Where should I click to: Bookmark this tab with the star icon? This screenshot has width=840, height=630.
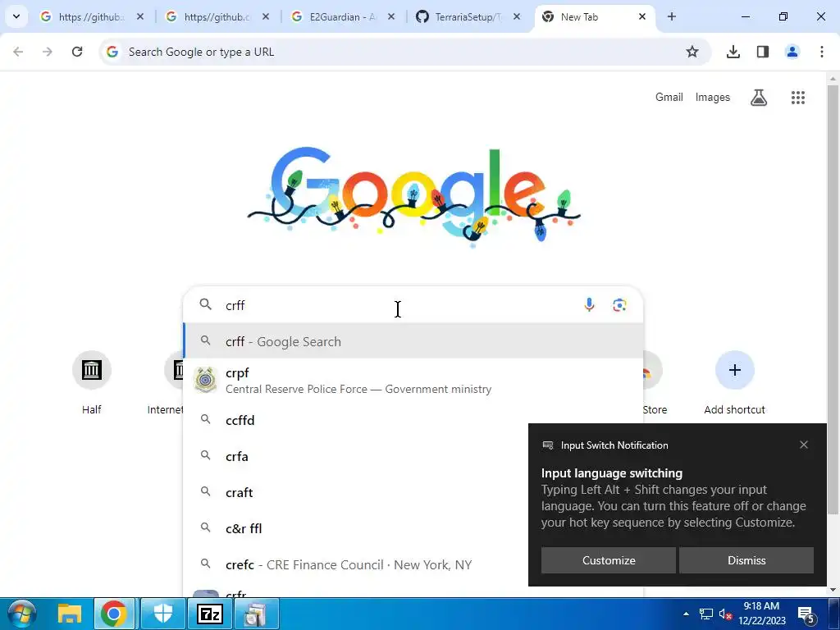click(692, 52)
